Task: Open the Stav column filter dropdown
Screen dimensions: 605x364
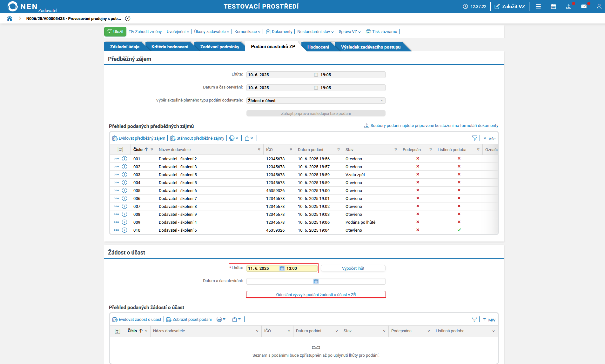Action: pyautogui.click(x=395, y=149)
